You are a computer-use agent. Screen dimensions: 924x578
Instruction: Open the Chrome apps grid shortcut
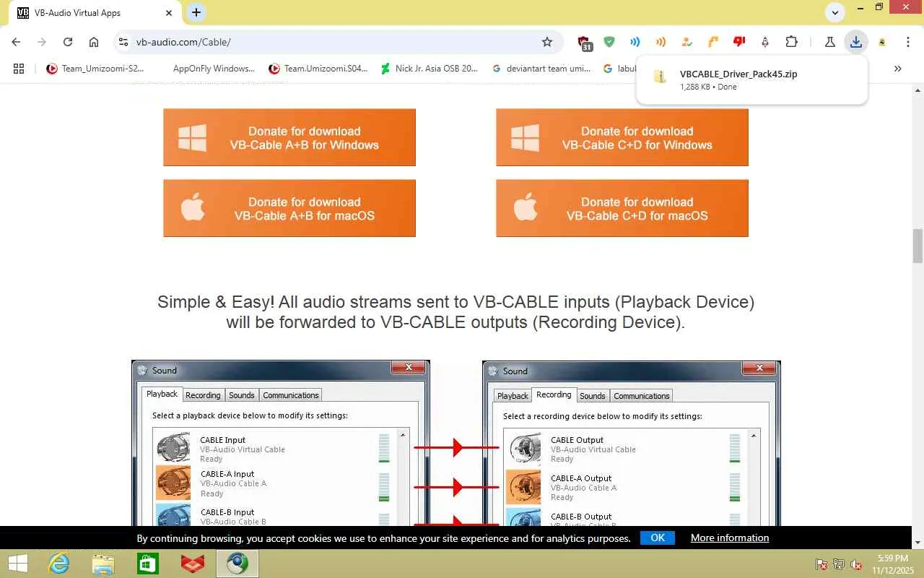click(19, 69)
